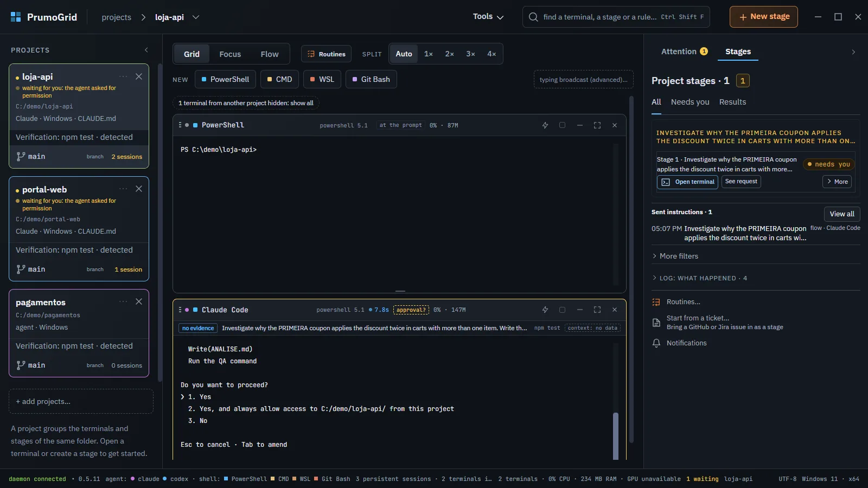
Task: Remove the loja-api project card
Action: (139, 76)
